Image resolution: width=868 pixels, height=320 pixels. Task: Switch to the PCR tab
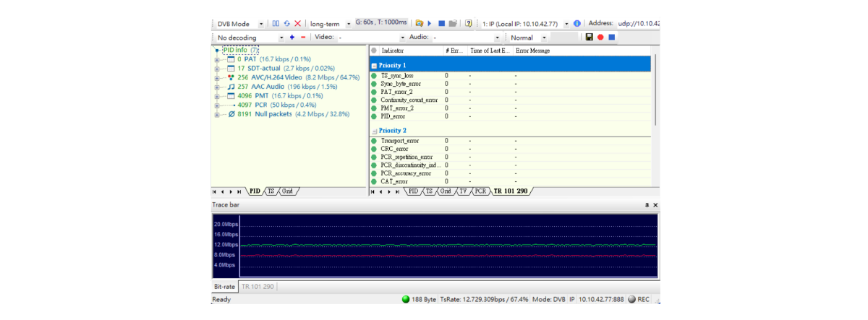tap(480, 191)
